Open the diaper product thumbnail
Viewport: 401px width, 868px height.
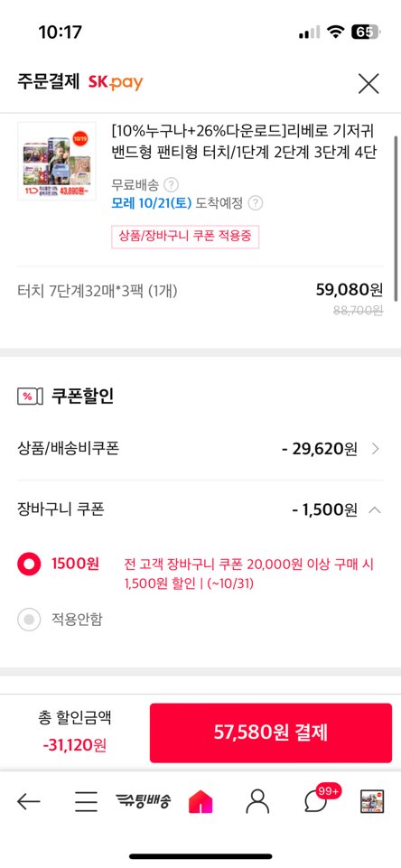coord(57,161)
